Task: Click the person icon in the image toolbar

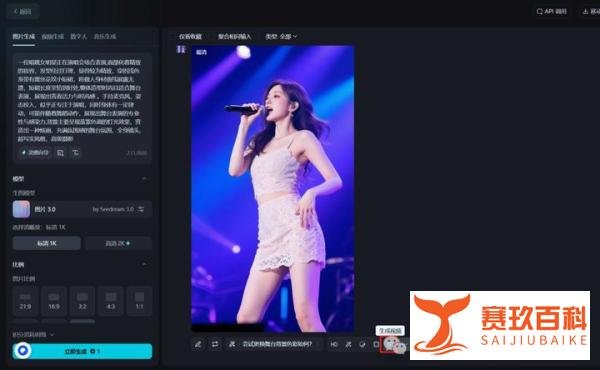Action: [x=232, y=344]
